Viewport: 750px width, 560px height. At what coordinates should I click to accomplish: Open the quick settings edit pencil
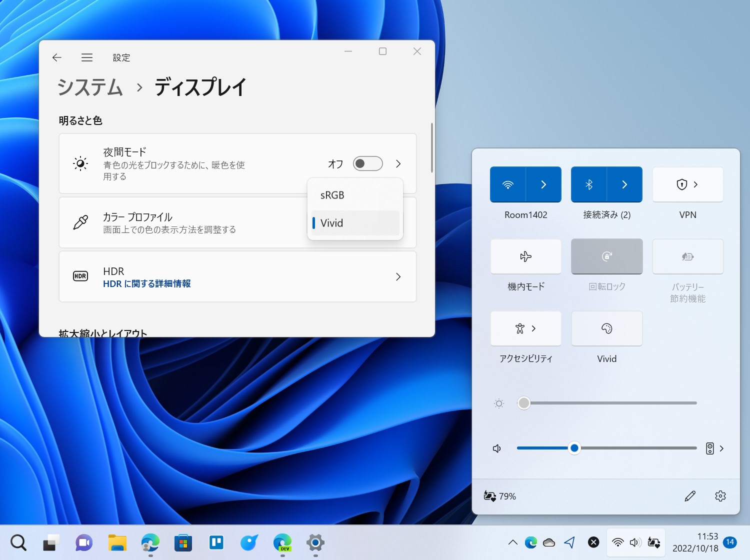(690, 496)
